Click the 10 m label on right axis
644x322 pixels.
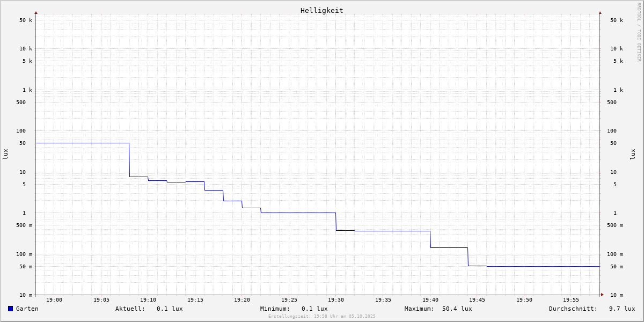[617, 295]
